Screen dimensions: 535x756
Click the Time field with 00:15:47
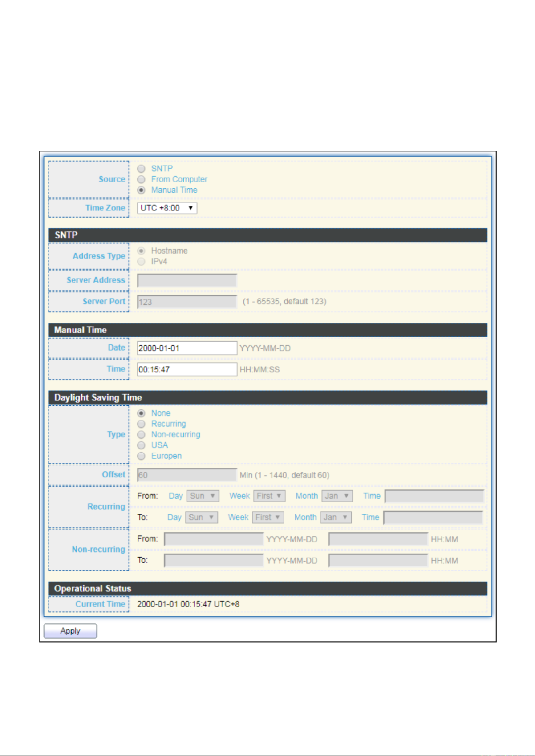click(187, 369)
